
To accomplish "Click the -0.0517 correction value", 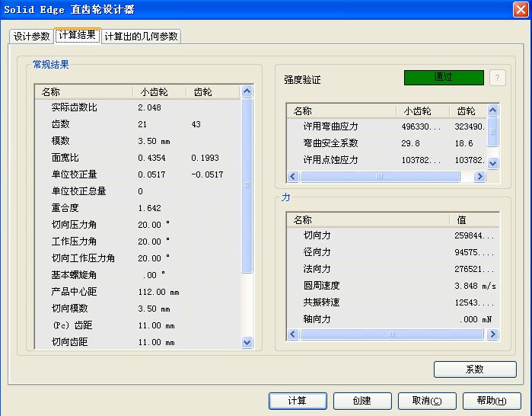I will [x=207, y=174].
